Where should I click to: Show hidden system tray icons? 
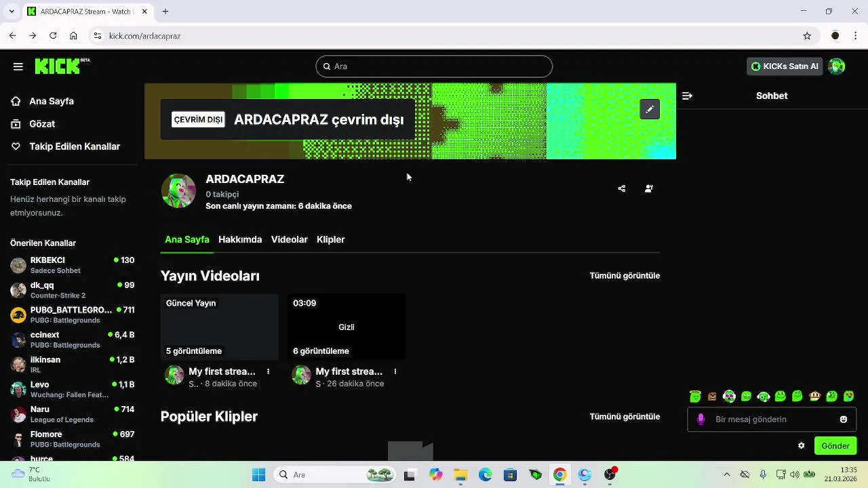click(x=727, y=475)
